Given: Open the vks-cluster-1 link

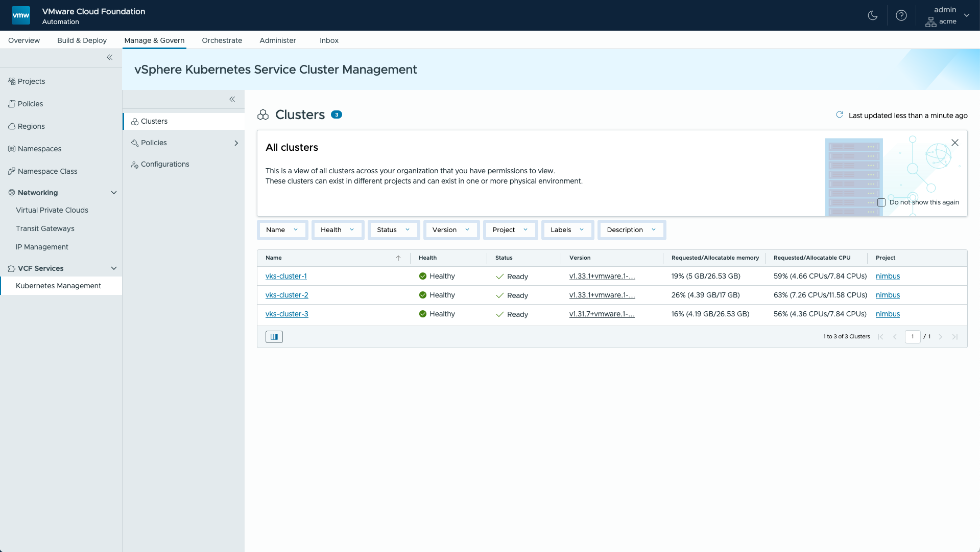Looking at the screenshot, I should (x=286, y=276).
